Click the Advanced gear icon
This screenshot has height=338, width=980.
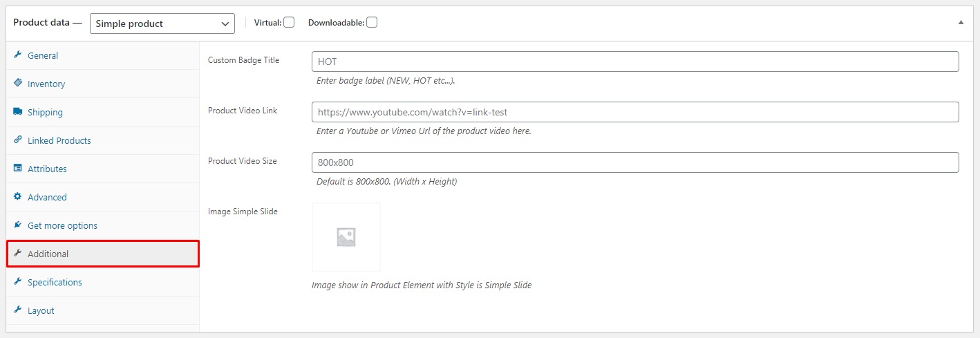pyautogui.click(x=18, y=196)
